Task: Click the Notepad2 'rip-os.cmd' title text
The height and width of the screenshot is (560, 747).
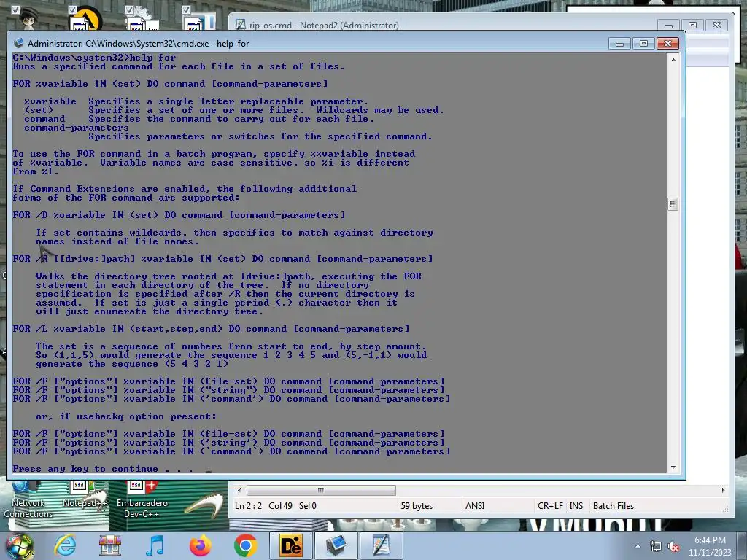Action: (324, 25)
